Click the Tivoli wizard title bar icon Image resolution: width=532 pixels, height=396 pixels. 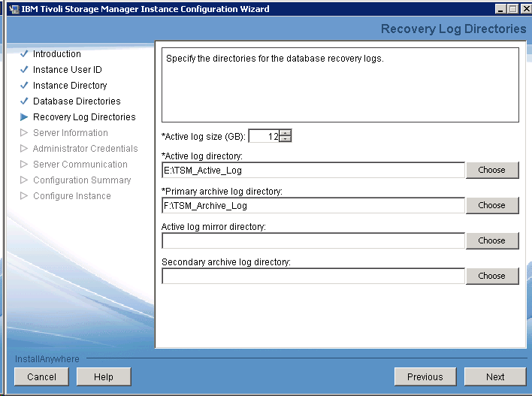click(x=14, y=9)
